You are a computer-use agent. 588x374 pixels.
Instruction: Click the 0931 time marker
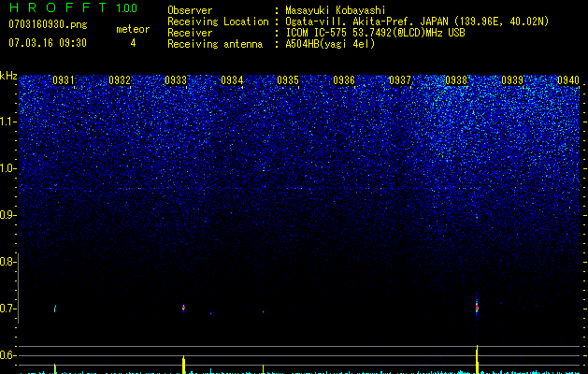tap(64, 80)
